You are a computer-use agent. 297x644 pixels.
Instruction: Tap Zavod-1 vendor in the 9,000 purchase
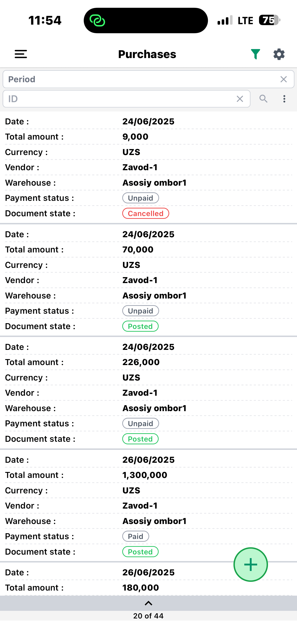click(x=140, y=167)
